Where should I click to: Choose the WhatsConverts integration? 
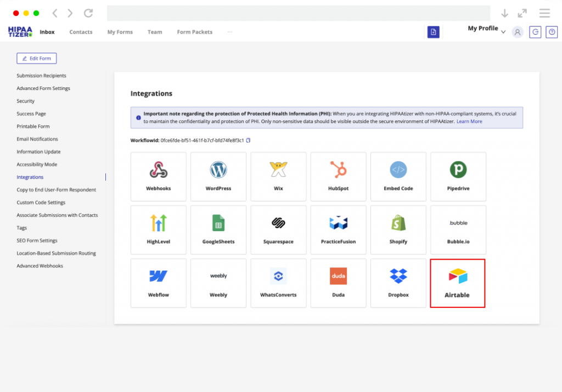coord(278,283)
